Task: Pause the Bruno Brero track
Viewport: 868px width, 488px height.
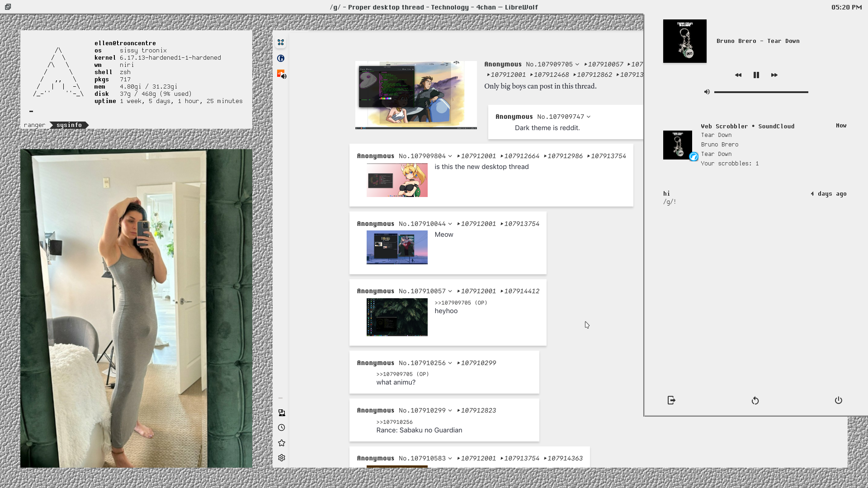Action: [x=756, y=75]
